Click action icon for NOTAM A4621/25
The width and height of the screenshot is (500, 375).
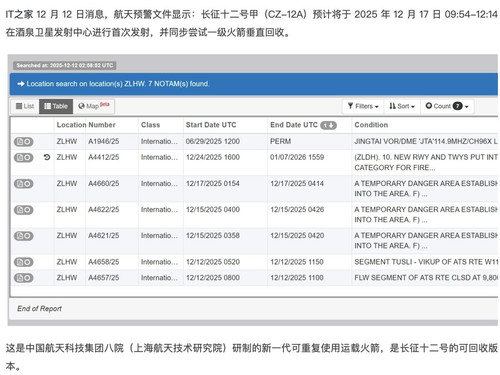(x=24, y=236)
